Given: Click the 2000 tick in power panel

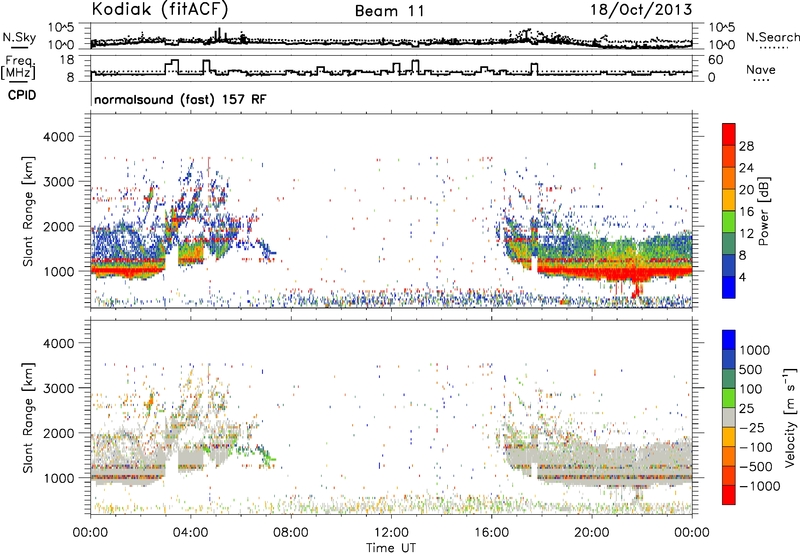Looking at the screenshot, I should coord(58,226).
